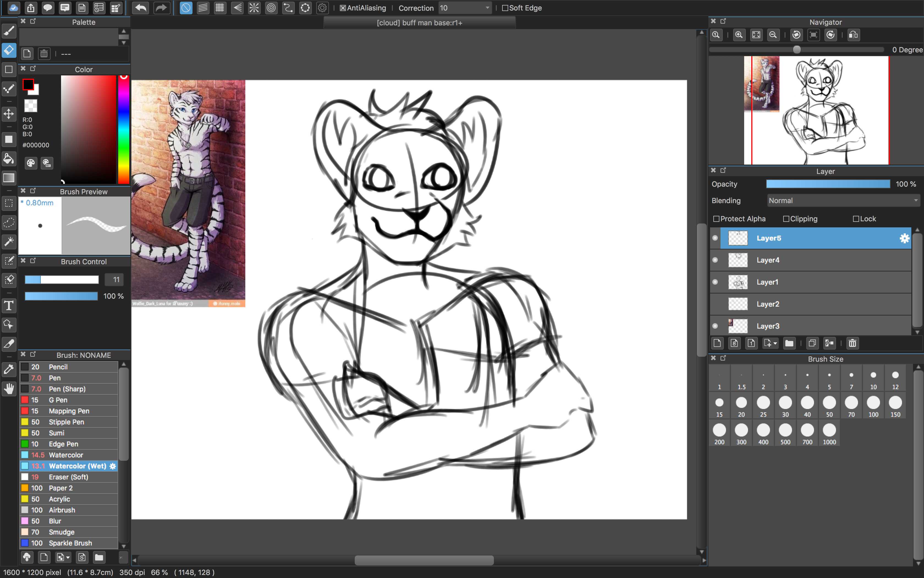Choose brush size 10 preset
This screenshot has height=578, width=924.
[x=873, y=378]
